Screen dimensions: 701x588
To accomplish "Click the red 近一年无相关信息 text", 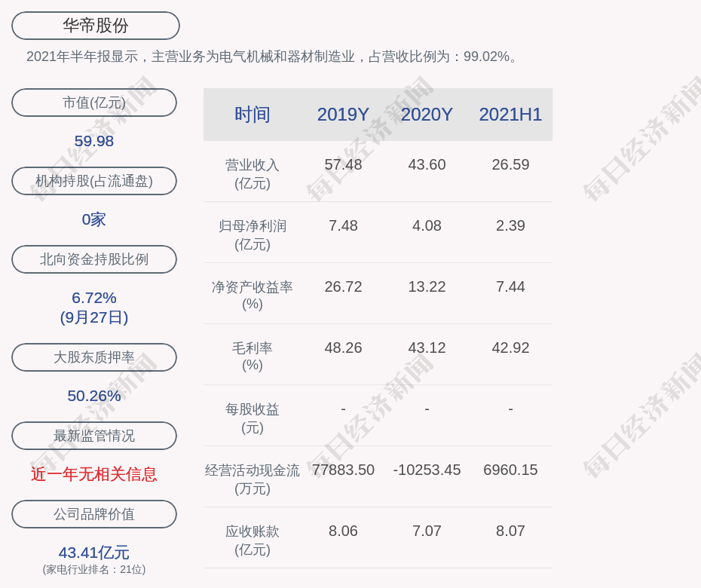I will [x=94, y=474].
